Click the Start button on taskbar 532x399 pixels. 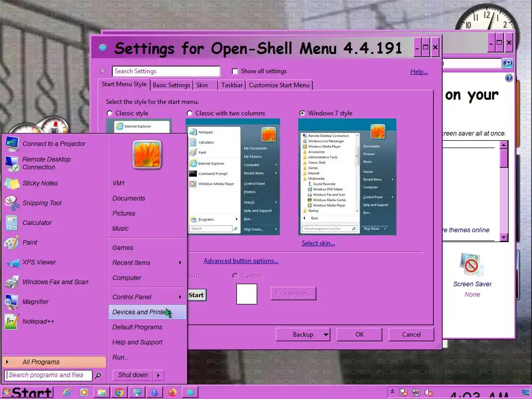coord(27,393)
